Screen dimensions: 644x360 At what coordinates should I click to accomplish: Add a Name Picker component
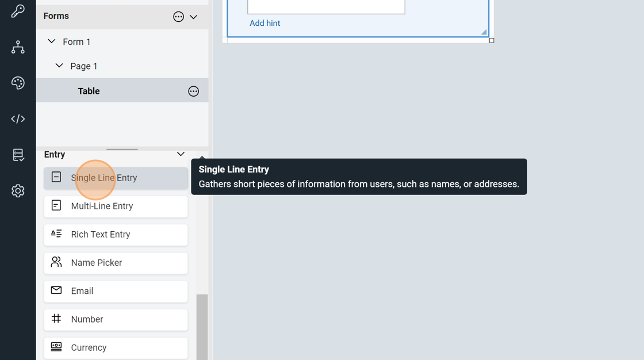(x=116, y=263)
